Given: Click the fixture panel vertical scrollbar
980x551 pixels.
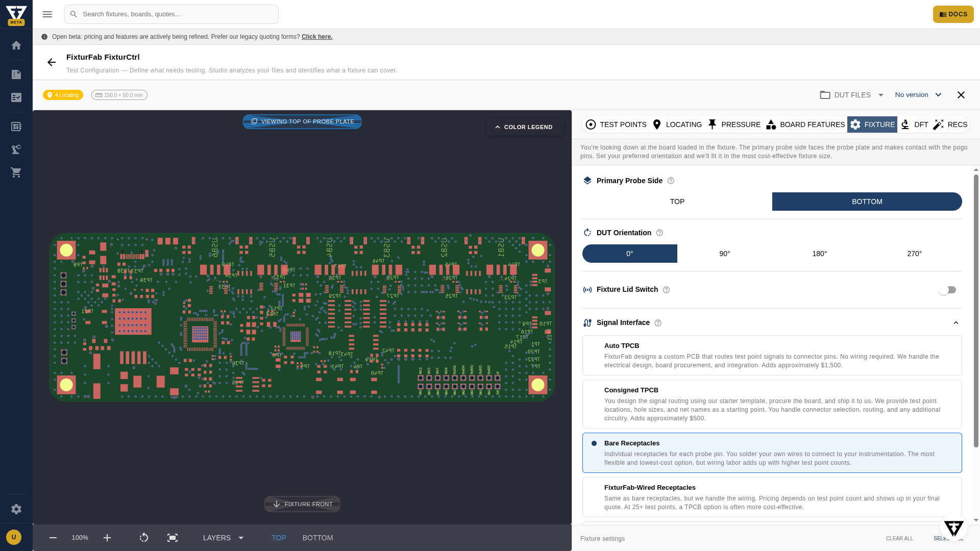Looking at the screenshot, I should pyautogui.click(x=976, y=311).
